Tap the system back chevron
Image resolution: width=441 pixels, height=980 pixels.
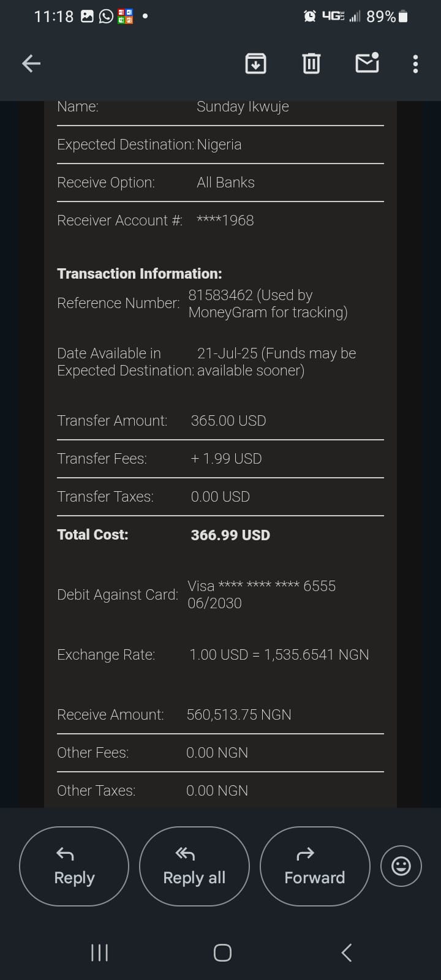[x=346, y=952]
